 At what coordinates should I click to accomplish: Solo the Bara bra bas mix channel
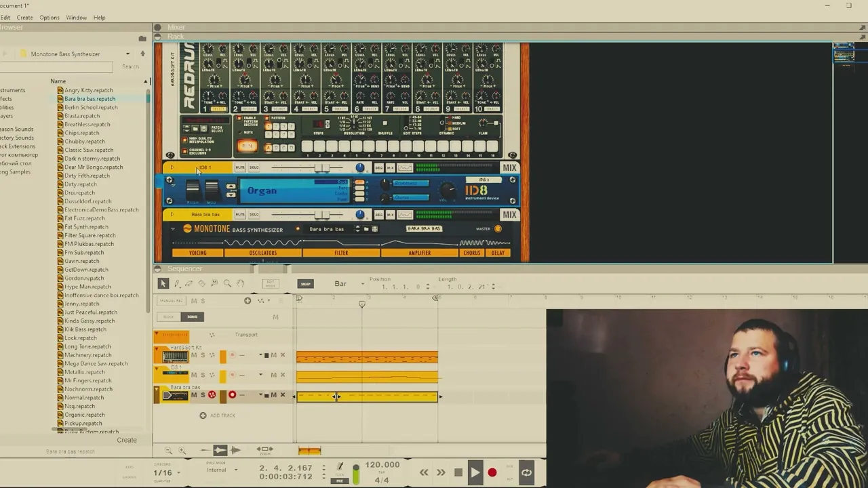[x=254, y=214]
